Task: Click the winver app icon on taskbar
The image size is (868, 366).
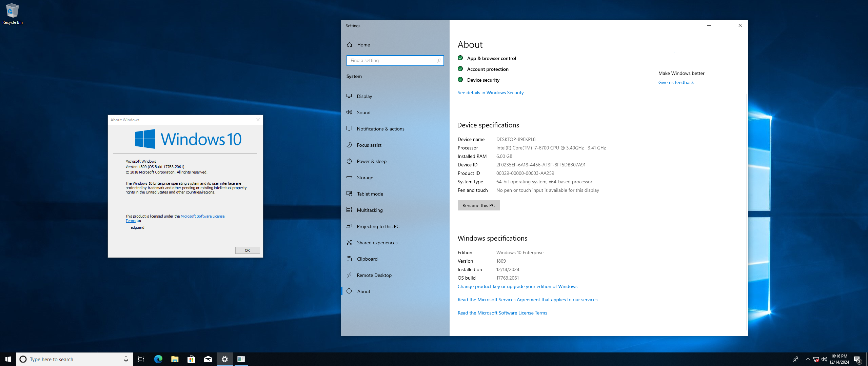Action: tap(241, 359)
